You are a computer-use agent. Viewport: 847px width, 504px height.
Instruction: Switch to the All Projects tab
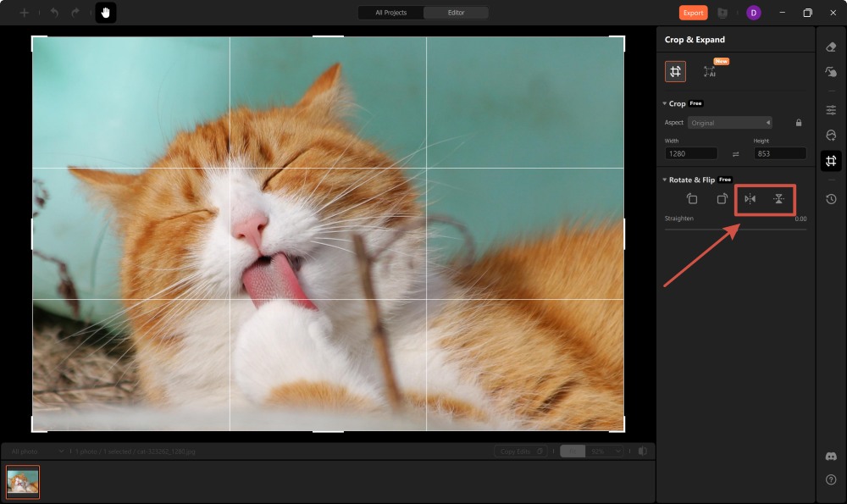pos(390,13)
